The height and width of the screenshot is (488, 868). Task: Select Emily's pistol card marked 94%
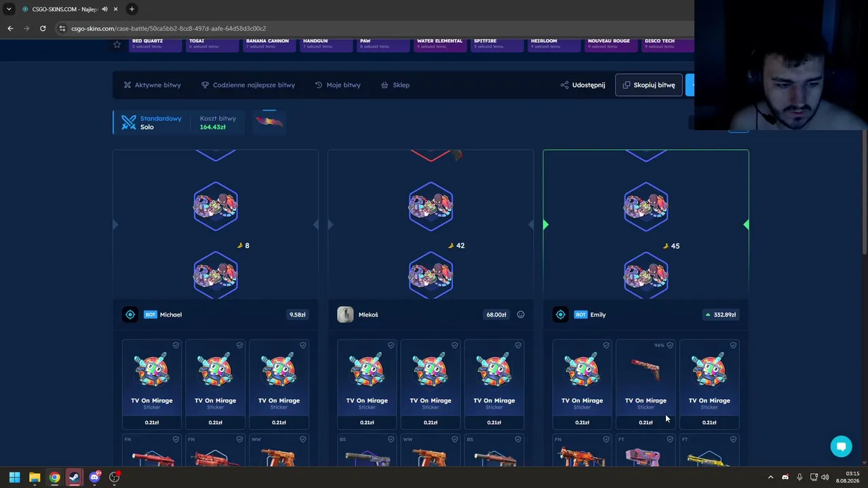(646, 384)
